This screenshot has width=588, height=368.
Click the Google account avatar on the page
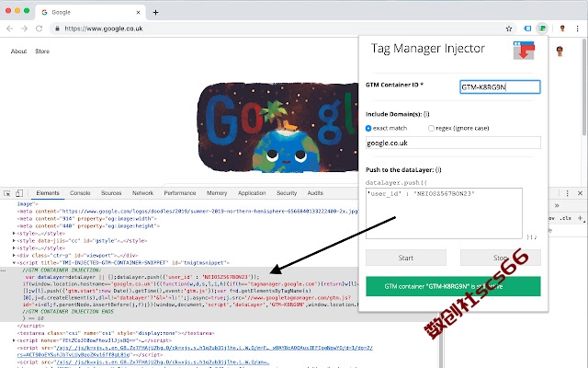[560, 52]
